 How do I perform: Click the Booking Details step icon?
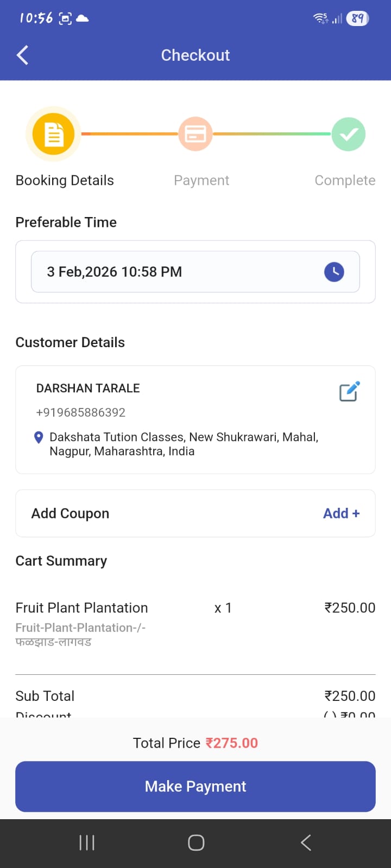(53, 134)
